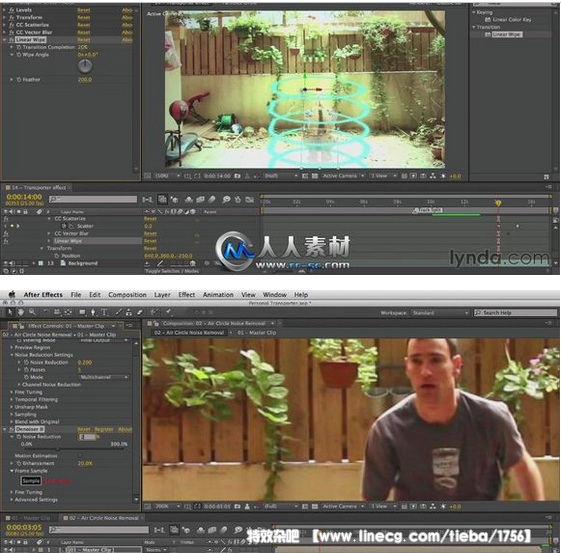Select the Hand tool
561x553 pixels.
(x=21, y=312)
